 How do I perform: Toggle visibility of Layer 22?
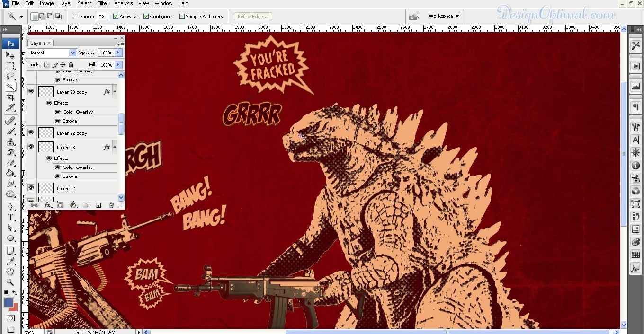click(31, 188)
